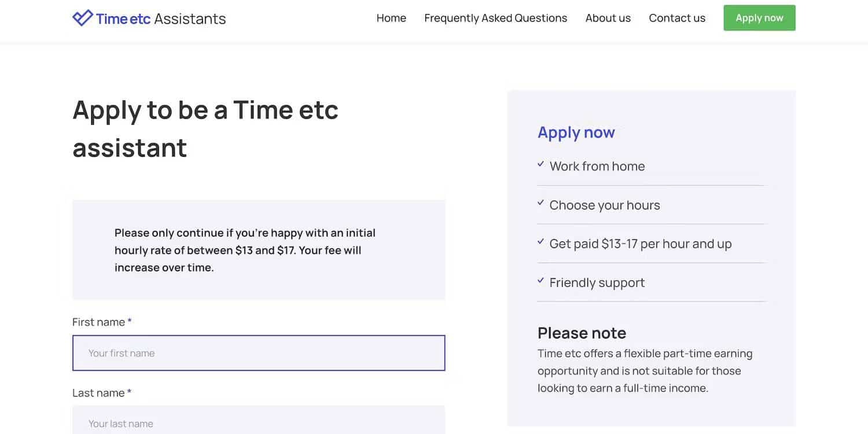Click the checkmark beside Choose your hours
Image resolution: width=868 pixels, height=434 pixels.
[540, 203]
